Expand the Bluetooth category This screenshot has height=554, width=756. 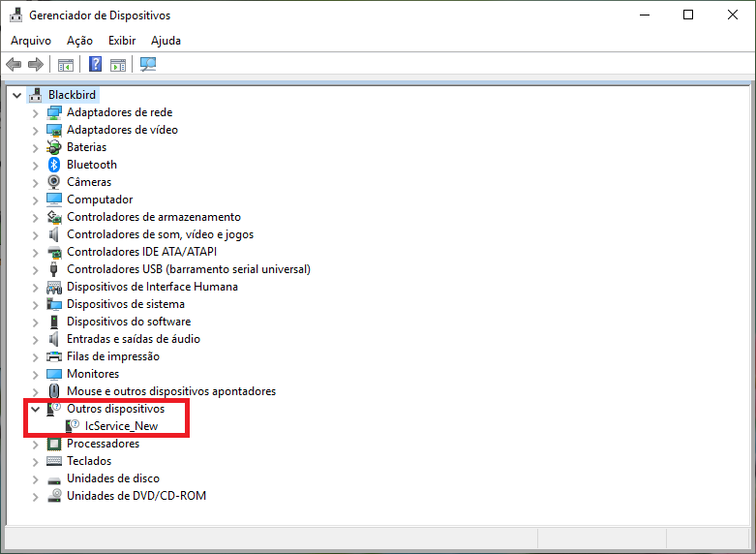pos(35,166)
